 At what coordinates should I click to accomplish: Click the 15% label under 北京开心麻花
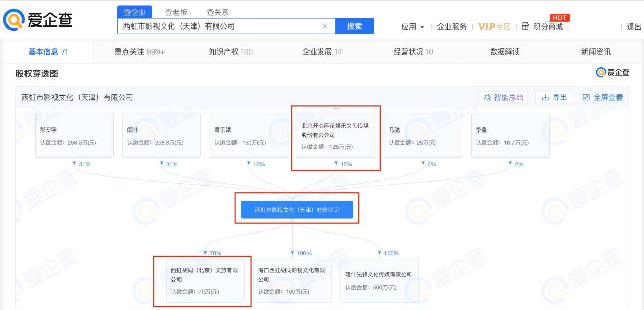point(346,164)
